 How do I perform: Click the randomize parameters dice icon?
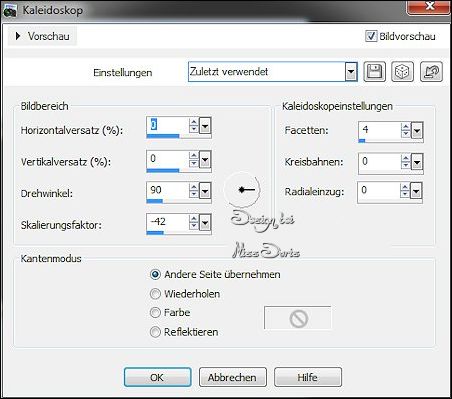point(402,72)
